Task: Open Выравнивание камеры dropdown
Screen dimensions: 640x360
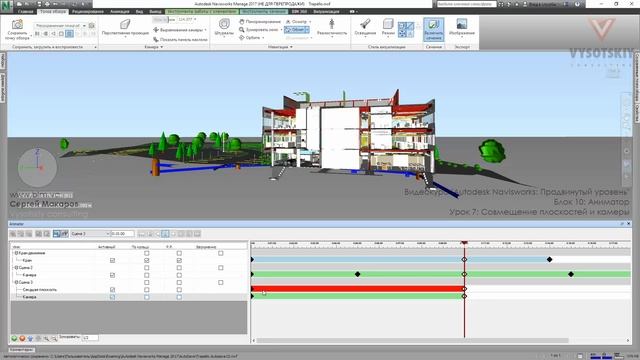Action: [x=180, y=30]
